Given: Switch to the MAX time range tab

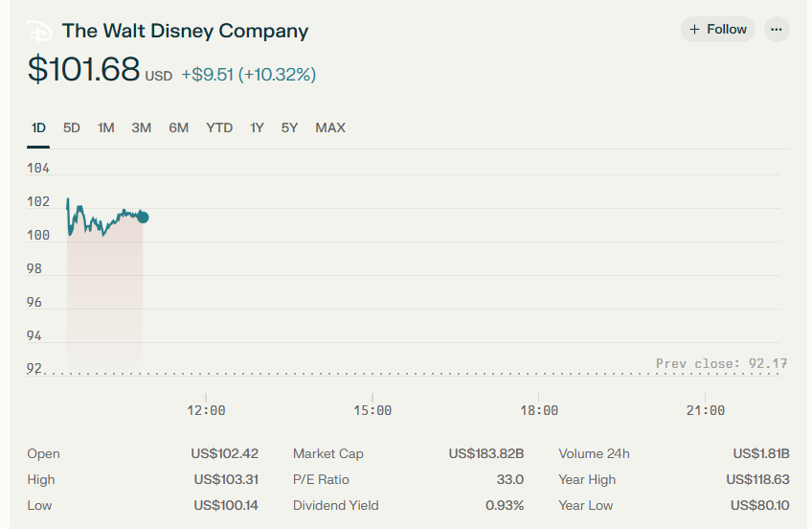Looking at the screenshot, I should click(330, 127).
